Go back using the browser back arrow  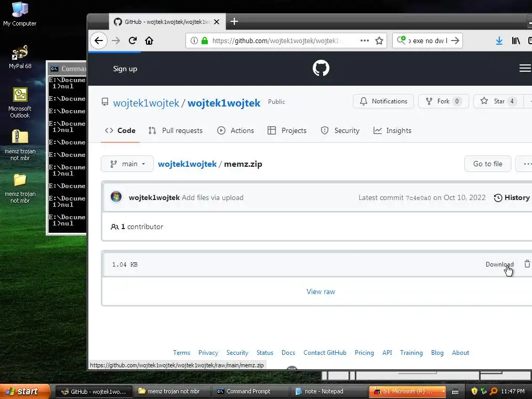pyautogui.click(x=99, y=41)
